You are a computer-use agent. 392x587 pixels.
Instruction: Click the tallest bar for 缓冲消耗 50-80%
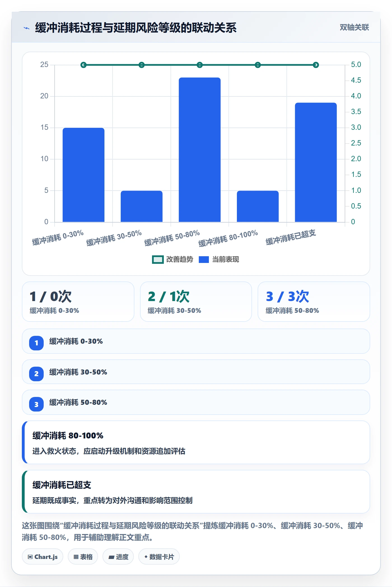[200, 150]
